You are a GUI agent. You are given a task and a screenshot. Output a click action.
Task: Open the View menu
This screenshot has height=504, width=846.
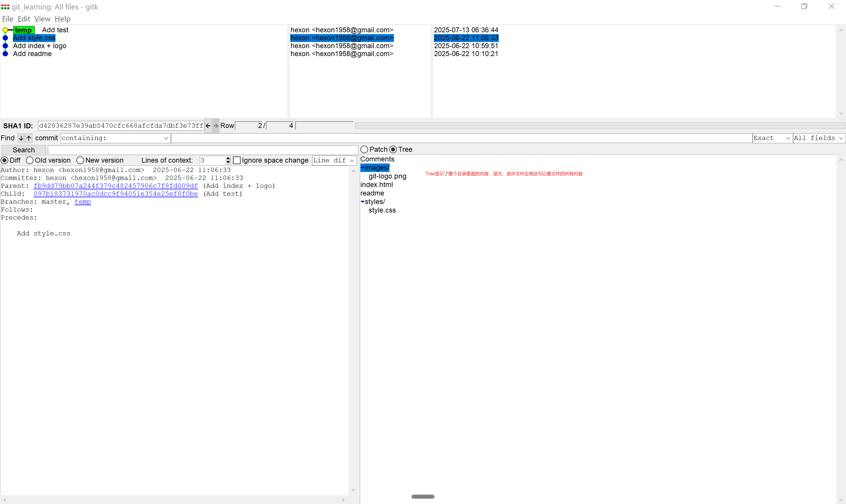tap(42, 19)
